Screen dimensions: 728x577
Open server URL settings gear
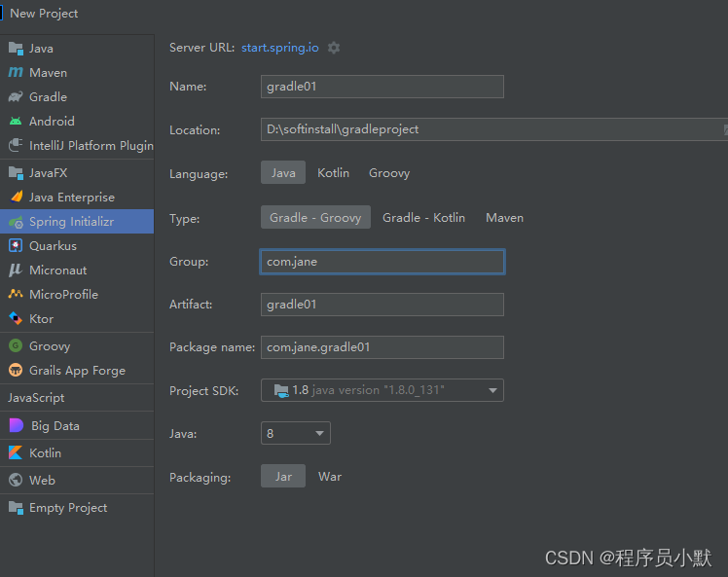pos(334,48)
